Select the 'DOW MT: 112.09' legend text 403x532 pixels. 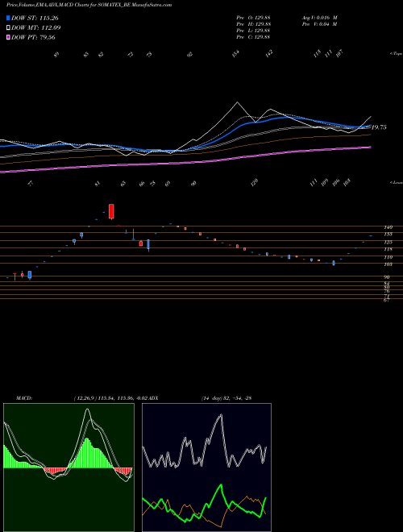pyautogui.click(x=36, y=27)
